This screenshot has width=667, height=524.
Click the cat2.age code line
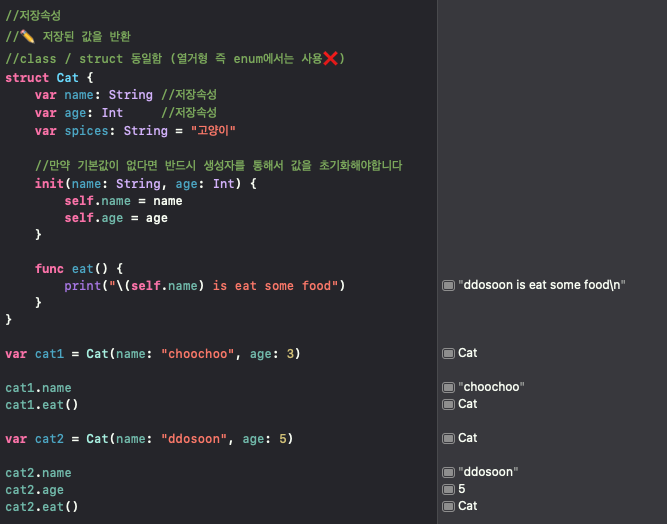[34, 490]
